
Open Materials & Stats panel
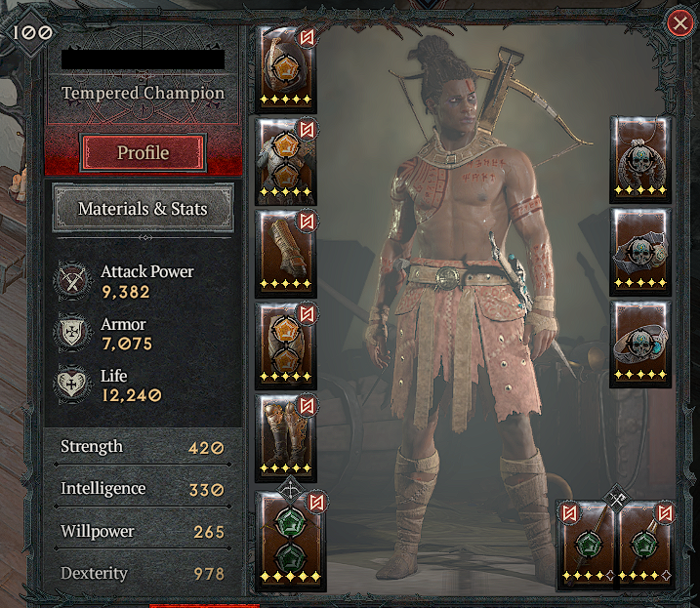point(143,209)
